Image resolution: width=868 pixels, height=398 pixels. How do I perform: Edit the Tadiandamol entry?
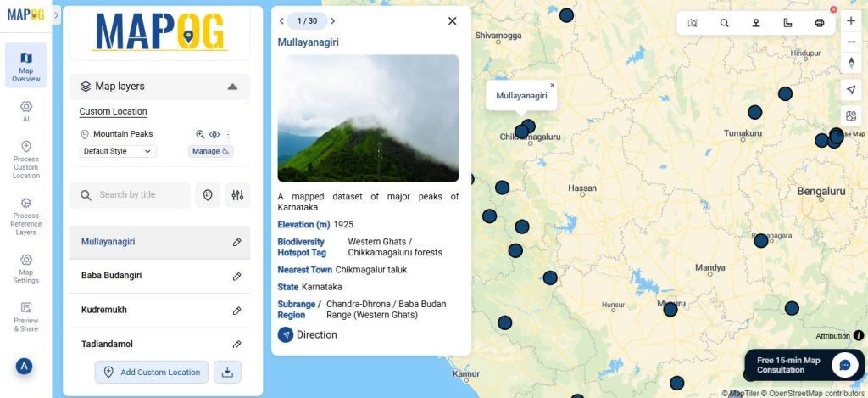pos(237,345)
